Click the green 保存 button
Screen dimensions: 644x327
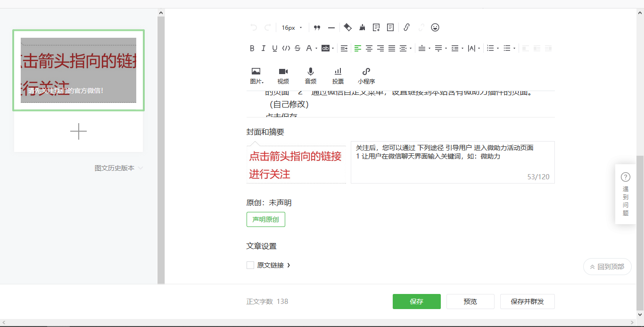[417, 302]
